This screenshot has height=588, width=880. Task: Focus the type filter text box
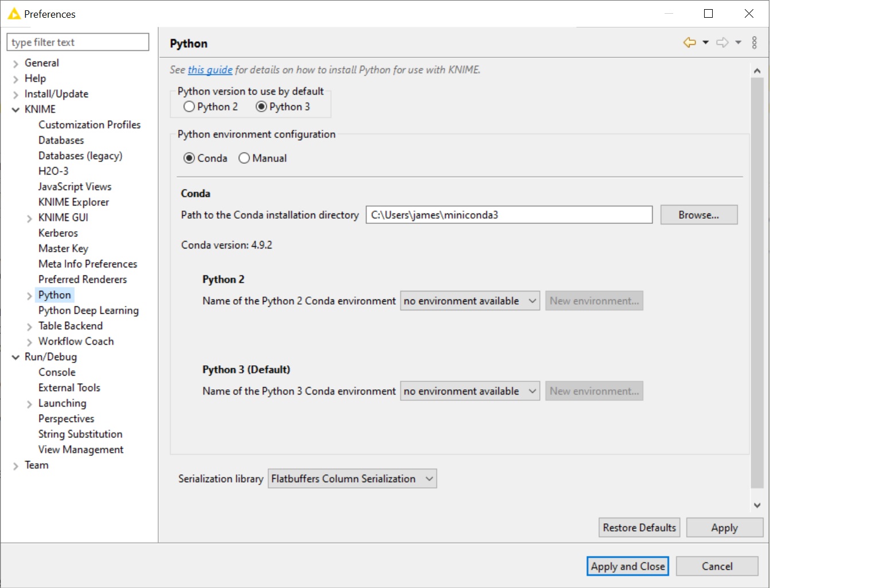(78, 42)
